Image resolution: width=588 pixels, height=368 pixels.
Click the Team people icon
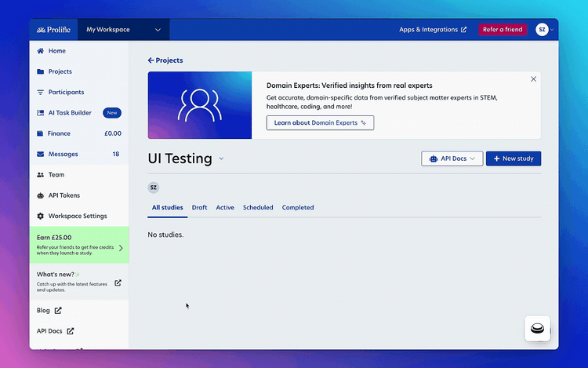(x=41, y=175)
